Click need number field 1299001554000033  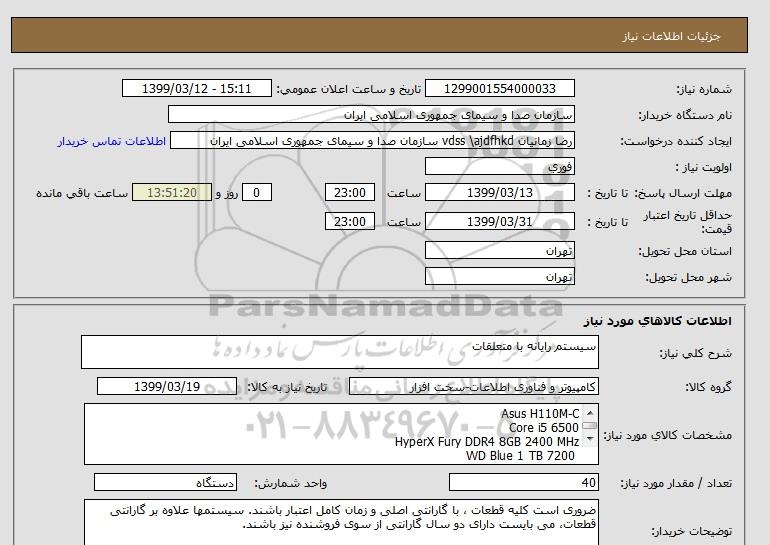499,89
